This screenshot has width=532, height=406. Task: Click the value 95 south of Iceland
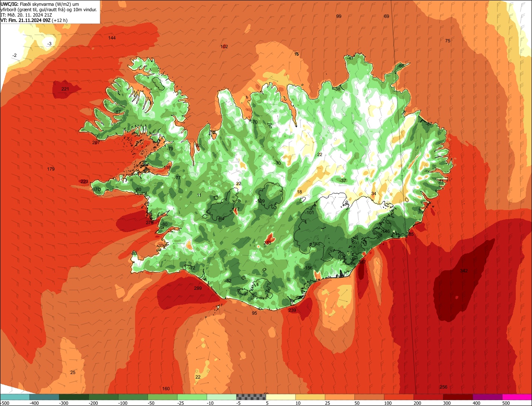(254, 313)
